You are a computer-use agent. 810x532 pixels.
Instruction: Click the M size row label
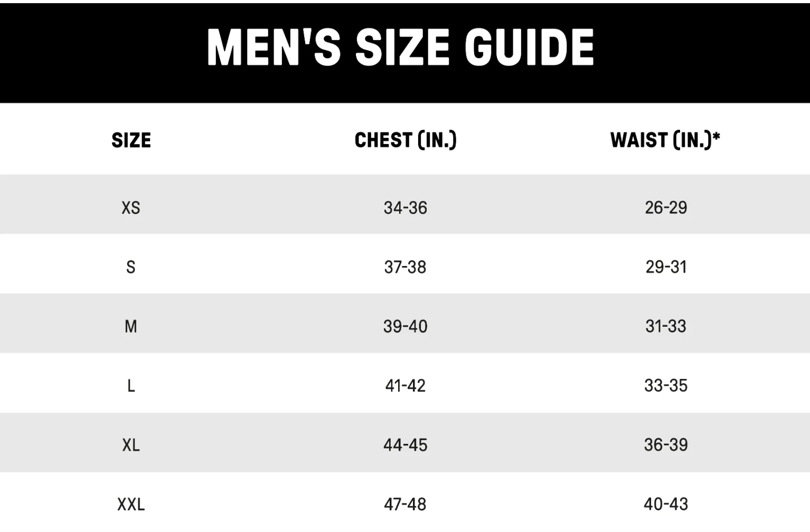[x=131, y=327]
